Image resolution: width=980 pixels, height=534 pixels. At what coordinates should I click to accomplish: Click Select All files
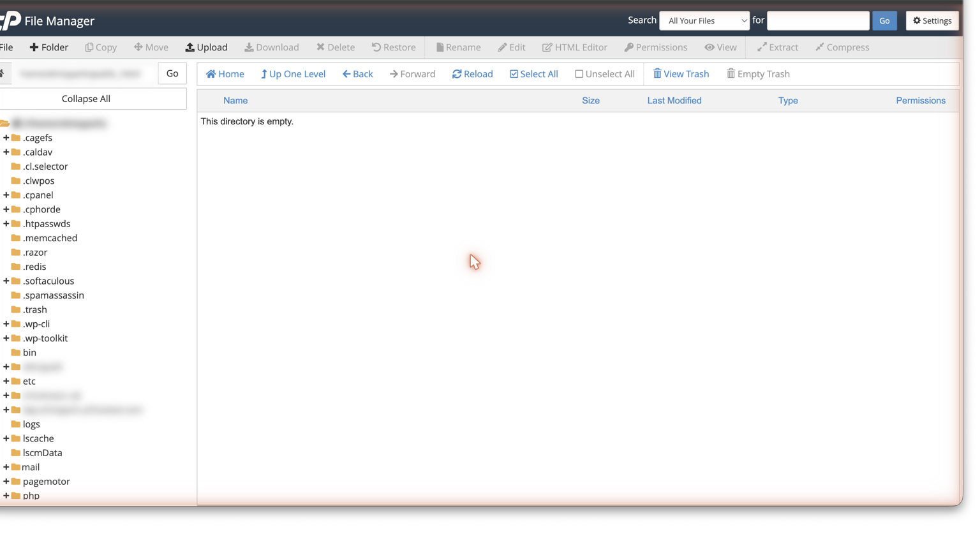534,74
